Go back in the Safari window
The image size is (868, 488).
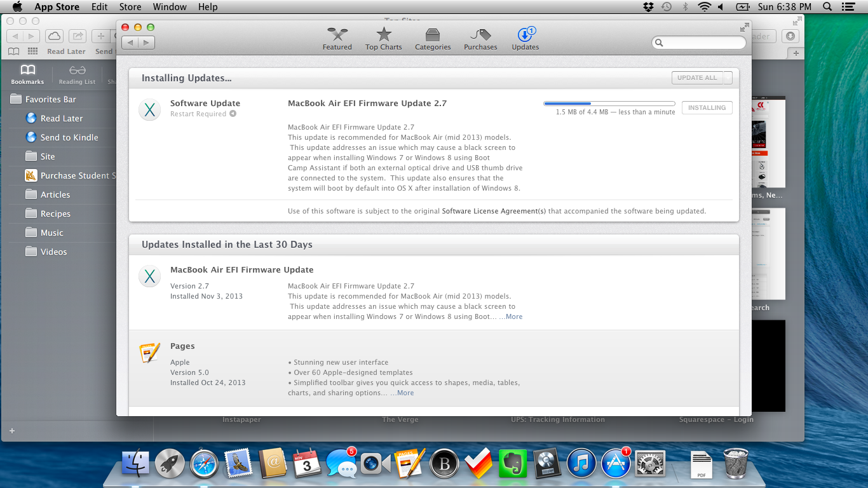point(15,36)
